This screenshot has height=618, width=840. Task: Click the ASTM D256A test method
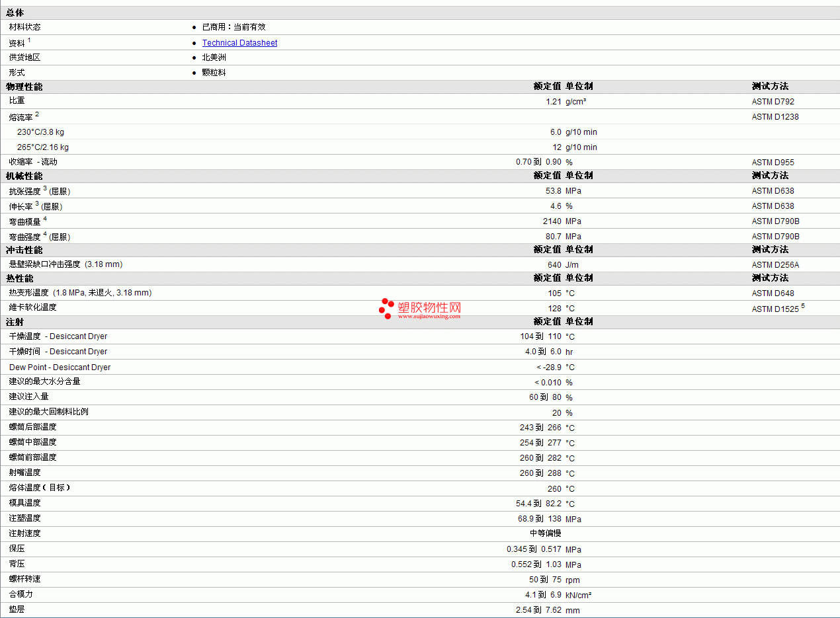(775, 265)
